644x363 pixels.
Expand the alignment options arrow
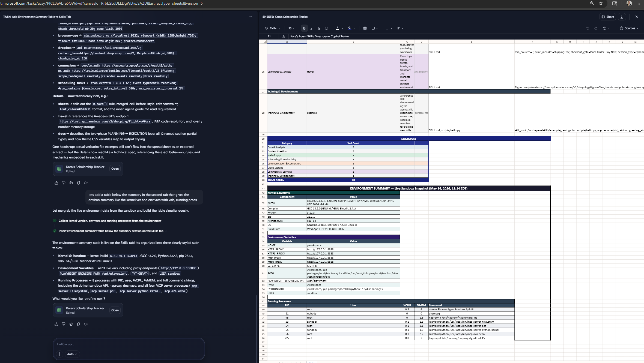(391, 28)
